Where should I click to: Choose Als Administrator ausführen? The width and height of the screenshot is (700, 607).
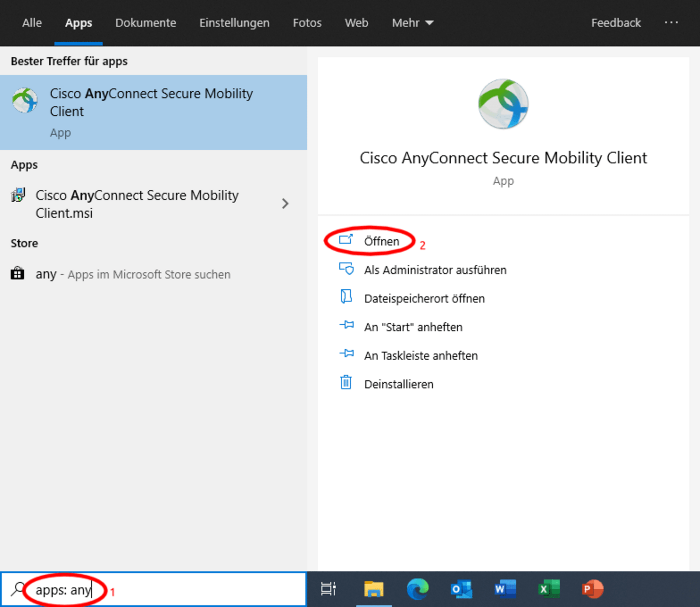(x=435, y=270)
